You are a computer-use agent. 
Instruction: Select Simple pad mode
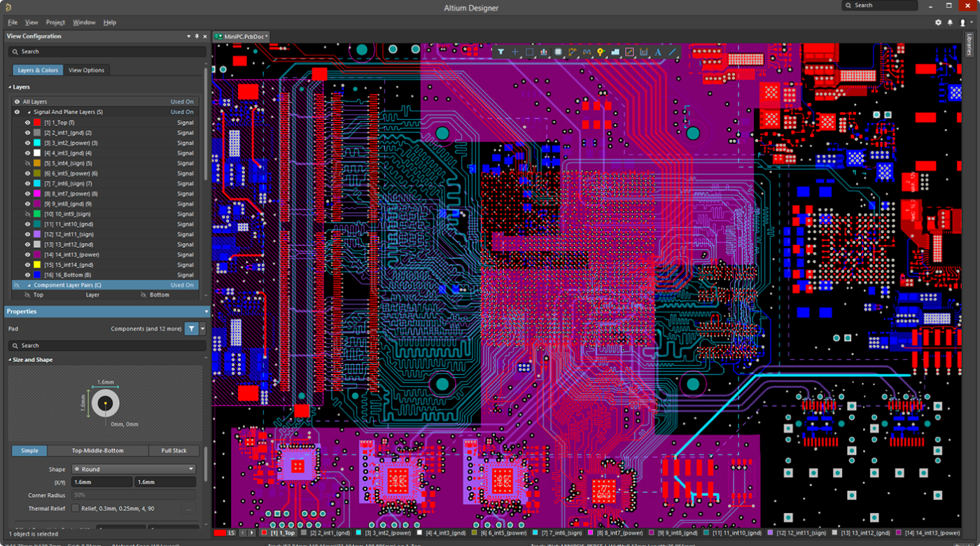tap(29, 451)
